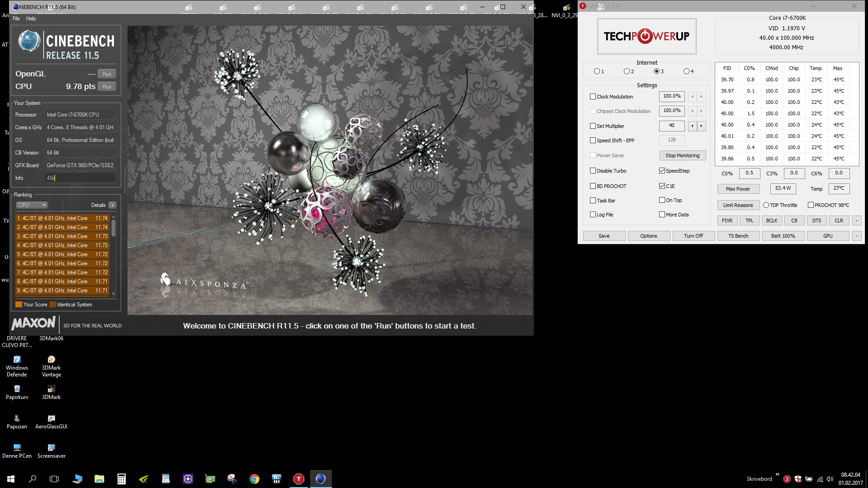Open the 3DMark desktop shortcut
Screen dimensions: 868x488
click(x=52, y=392)
